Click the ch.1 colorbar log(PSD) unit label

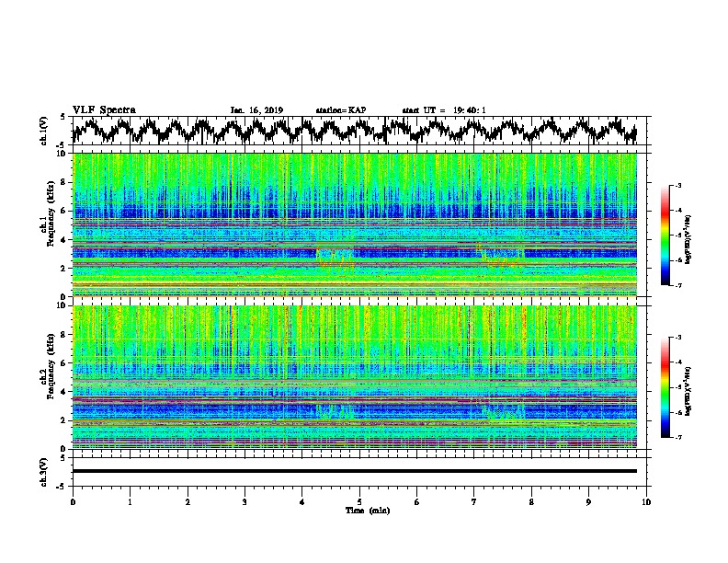(x=688, y=240)
